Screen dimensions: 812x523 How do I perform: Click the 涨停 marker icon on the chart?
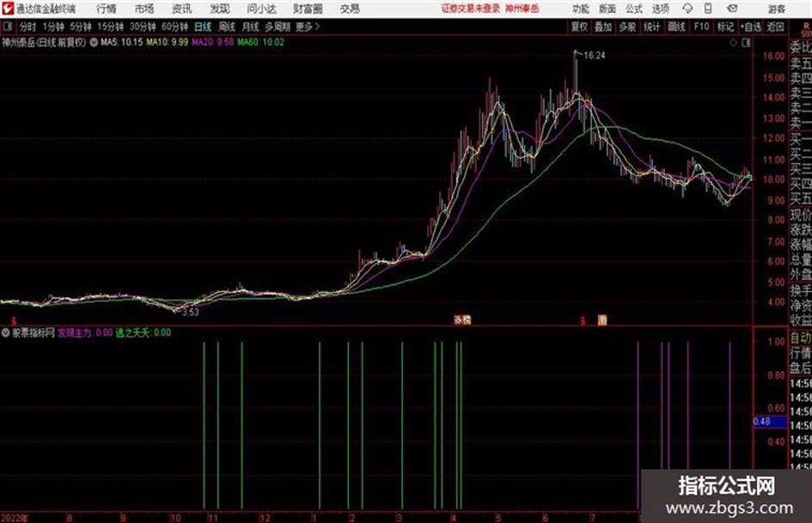point(462,319)
